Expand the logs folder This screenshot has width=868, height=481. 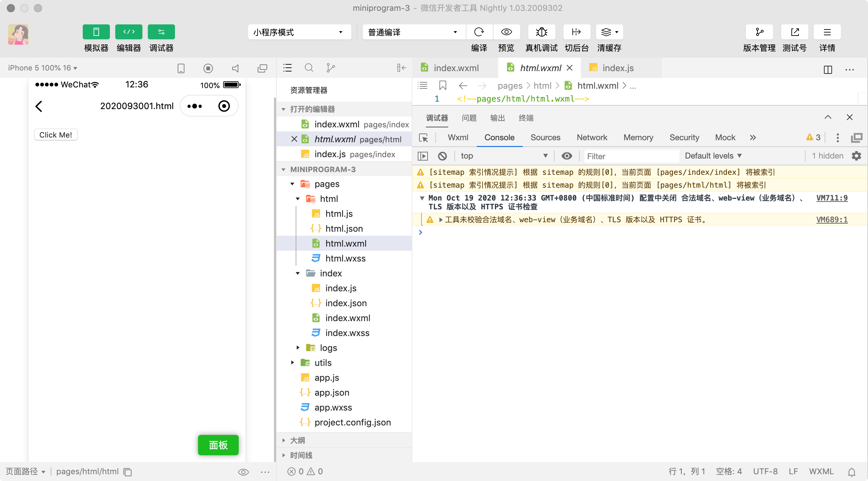point(328,348)
